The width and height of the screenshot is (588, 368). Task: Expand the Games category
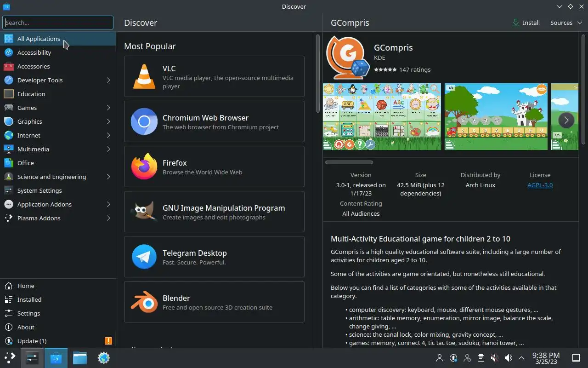pyautogui.click(x=108, y=108)
